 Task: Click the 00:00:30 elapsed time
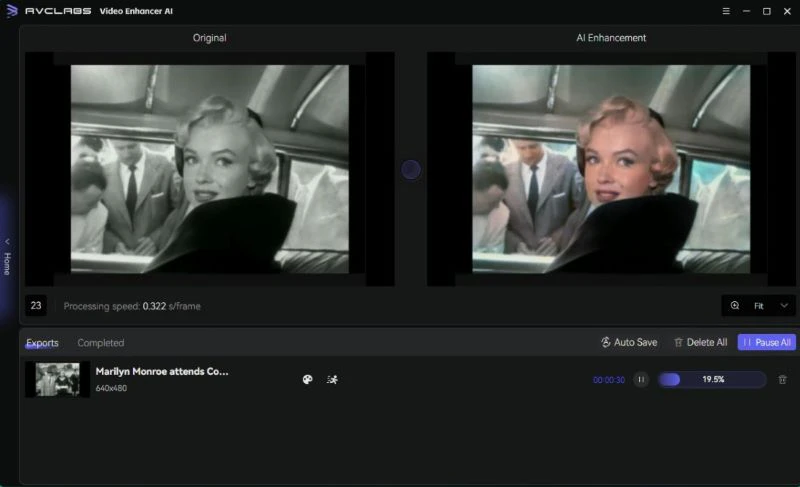coord(609,380)
